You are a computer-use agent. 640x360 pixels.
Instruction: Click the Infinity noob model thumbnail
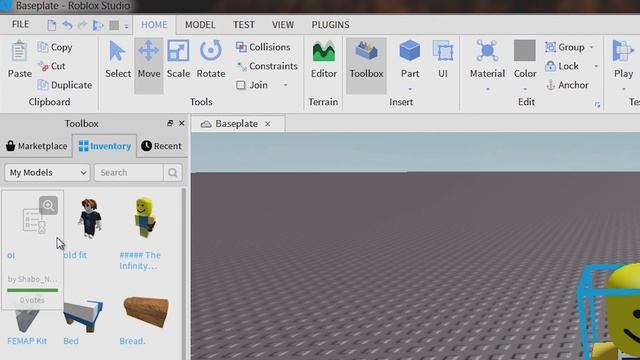(x=144, y=218)
